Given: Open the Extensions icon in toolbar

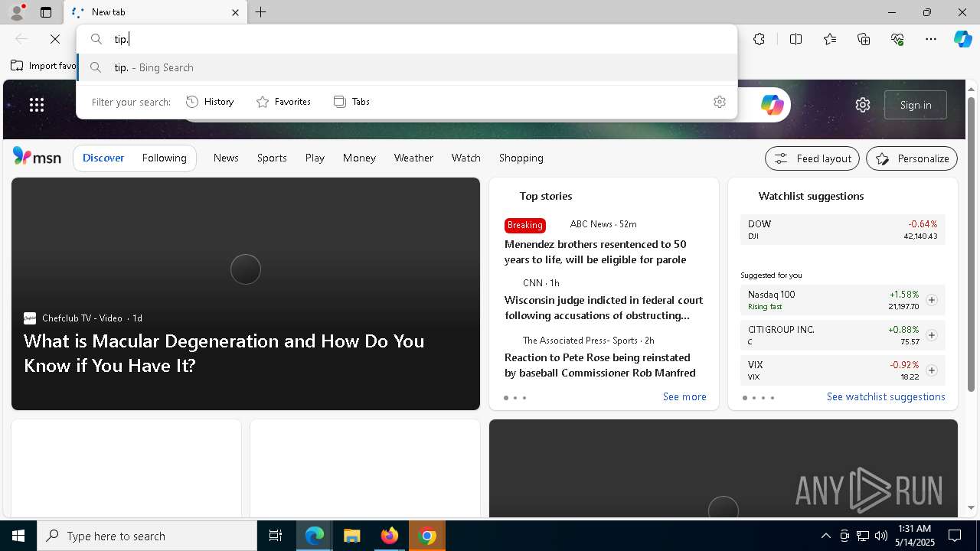Looking at the screenshot, I should [x=759, y=39].
